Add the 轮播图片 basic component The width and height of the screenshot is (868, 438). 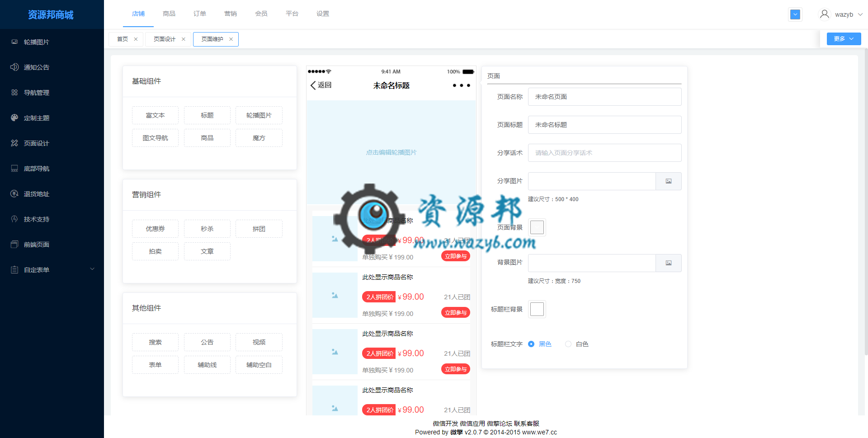259,115
